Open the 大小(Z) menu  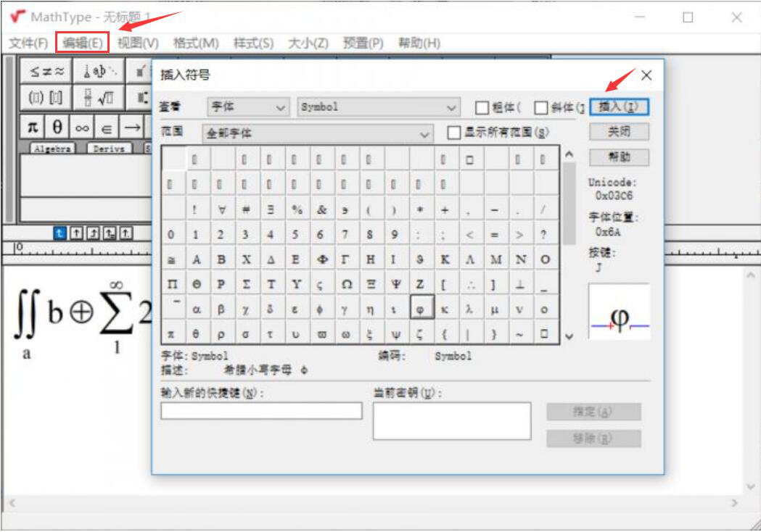pyautogui.click(x=308, y=43)
